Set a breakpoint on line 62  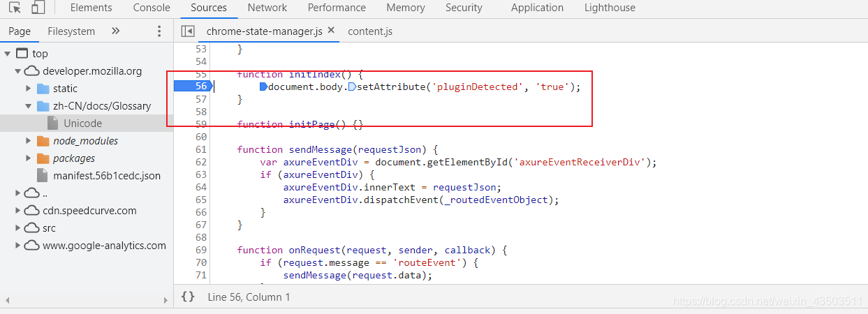(x=200, y=162)
